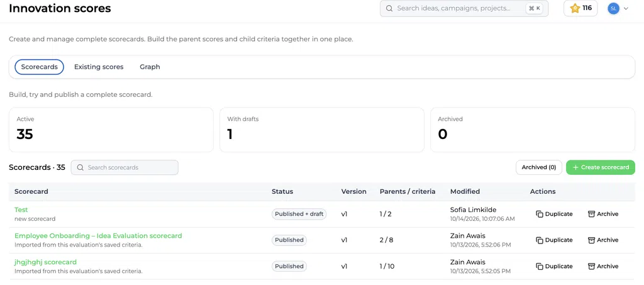
Task: Open the 116 points badge
Action: [580, 8]
